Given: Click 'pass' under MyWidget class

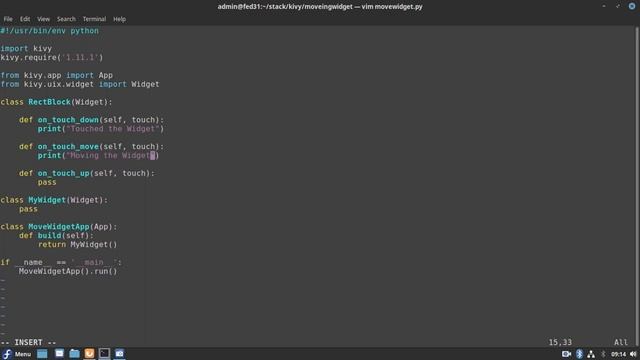Looking at the screenshot, I should click(28, 209).
